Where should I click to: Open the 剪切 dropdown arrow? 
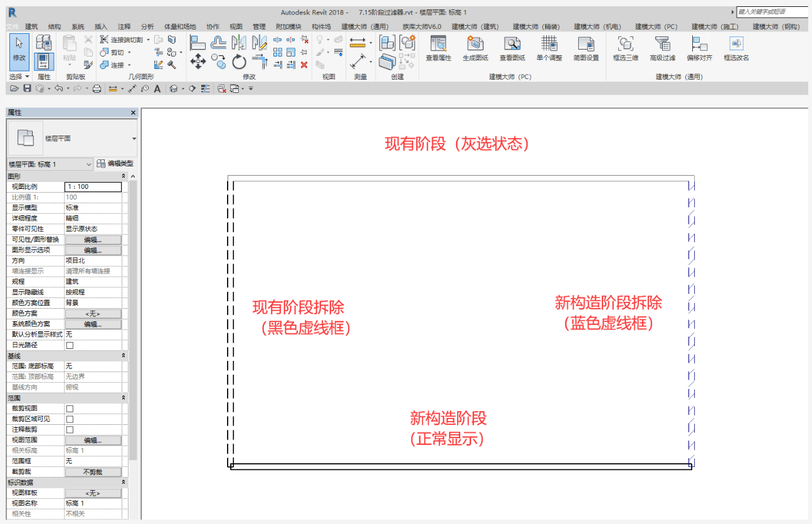pos(129,52)
